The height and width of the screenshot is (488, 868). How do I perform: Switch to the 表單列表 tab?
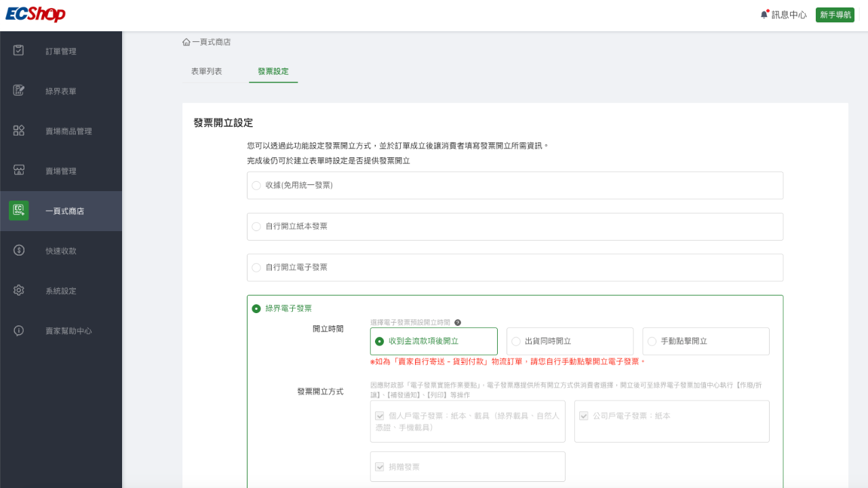coord(206,71)
